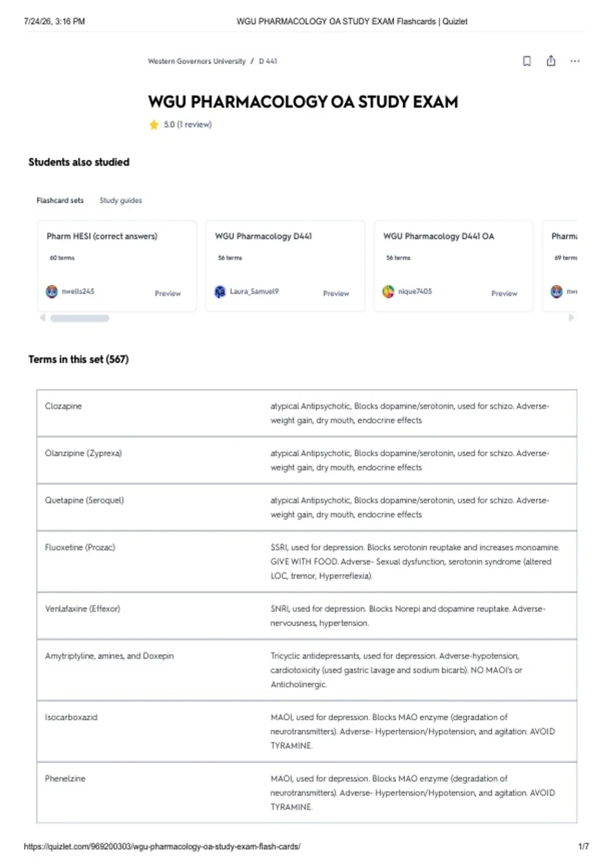The image size is (613, 868).
Task: Click carousel left arrow
Action: click(x=43, y=318)
